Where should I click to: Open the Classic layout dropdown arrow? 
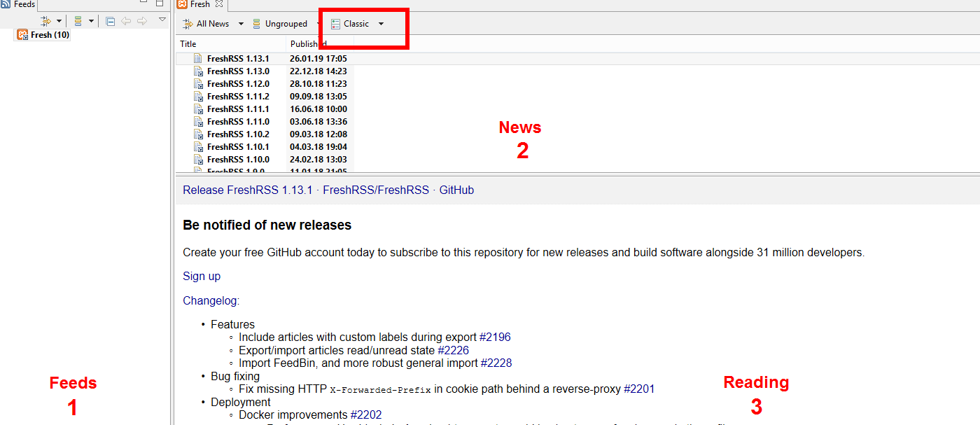381,24
